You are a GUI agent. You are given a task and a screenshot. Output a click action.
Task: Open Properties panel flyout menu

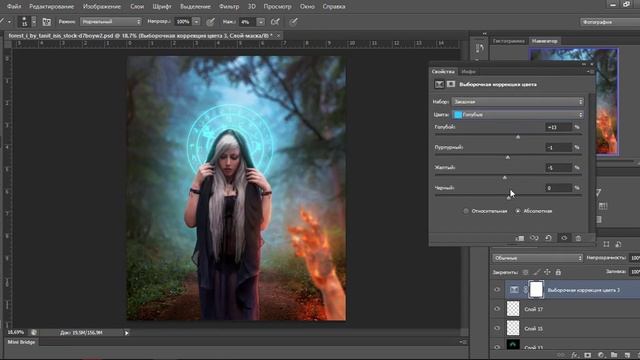coord(590,71)
